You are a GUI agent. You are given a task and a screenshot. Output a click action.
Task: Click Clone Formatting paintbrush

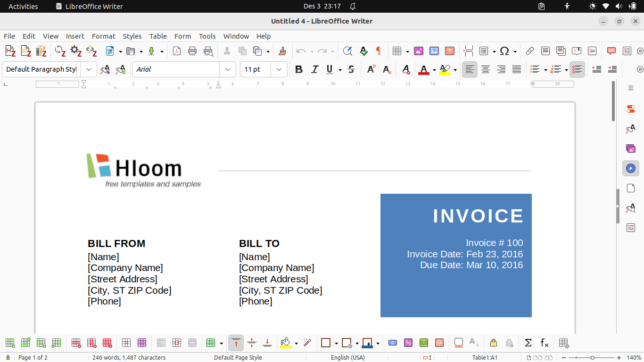click(282, 51)
